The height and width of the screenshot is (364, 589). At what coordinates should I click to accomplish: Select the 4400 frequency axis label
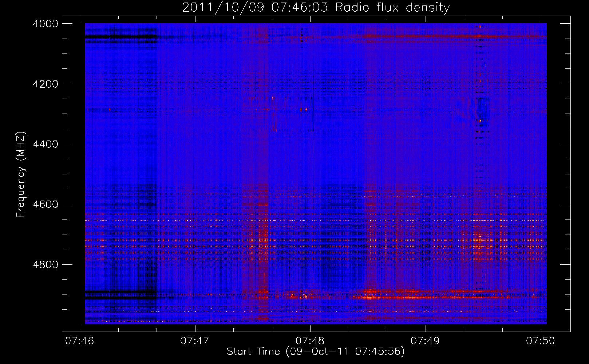pos(46,144)
